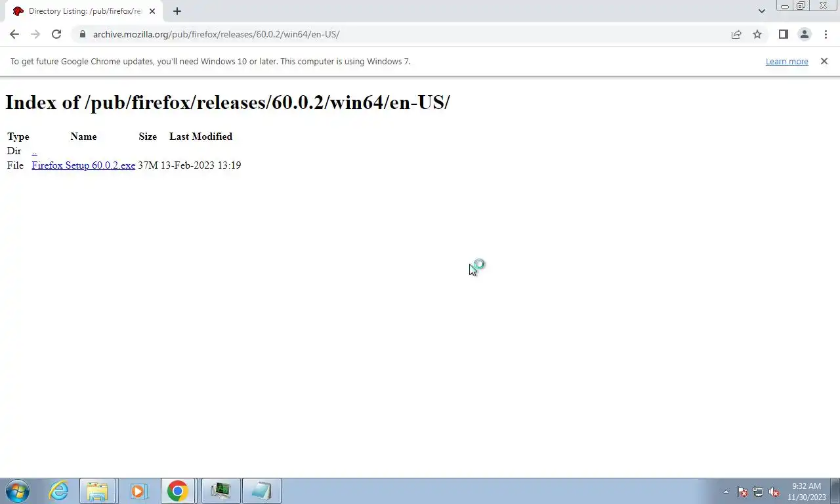This screenshot has width=840, height=504.
Task: Click the address bar URL
Action: point(216,34)
